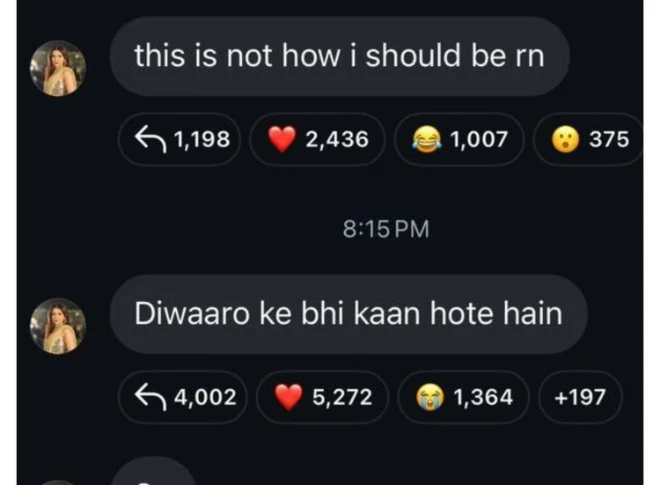660x485 pixels.
Task: Open the 4,002 replies thread button
Action: tap(183, 397)
